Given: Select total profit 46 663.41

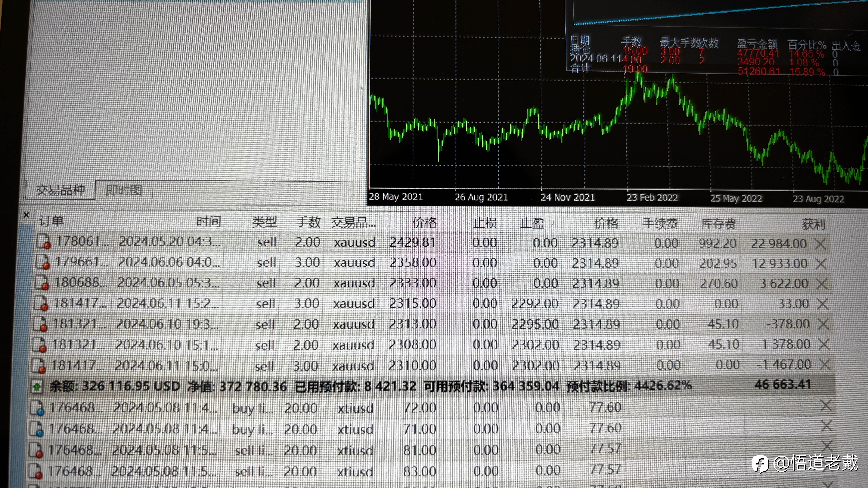Looking at the screenshot, I should coord(782,385).
